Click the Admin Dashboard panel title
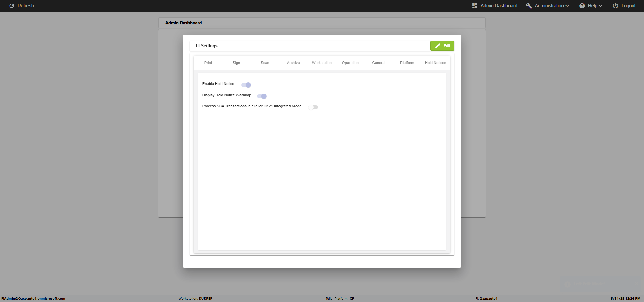644x302 pixels. tap(183, 23)
